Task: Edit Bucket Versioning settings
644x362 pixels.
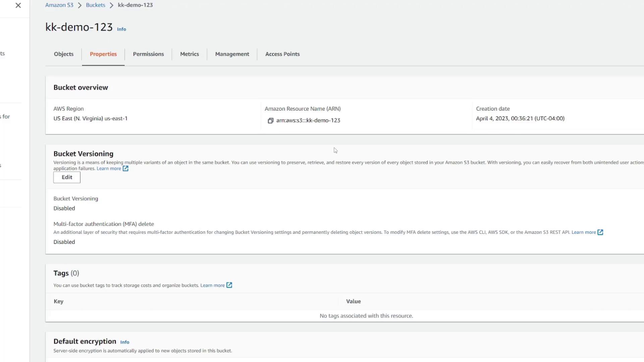Action: click(x=67, y=177)
